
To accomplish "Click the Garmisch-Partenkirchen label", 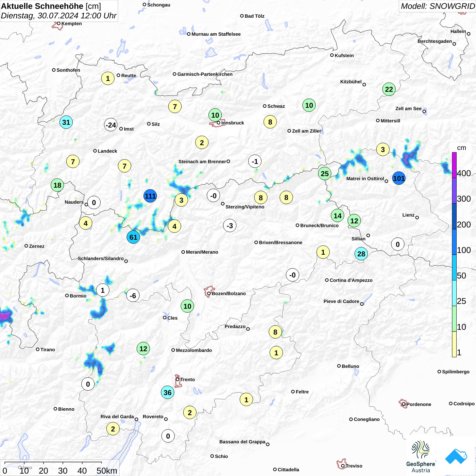I will pos(205,74).
